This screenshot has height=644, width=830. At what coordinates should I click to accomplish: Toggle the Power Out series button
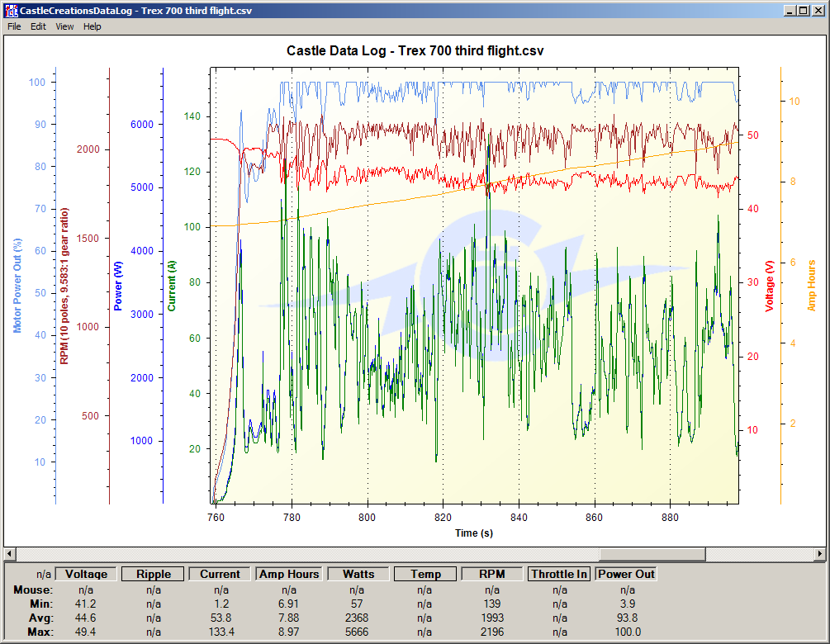(x=626, y=574)
